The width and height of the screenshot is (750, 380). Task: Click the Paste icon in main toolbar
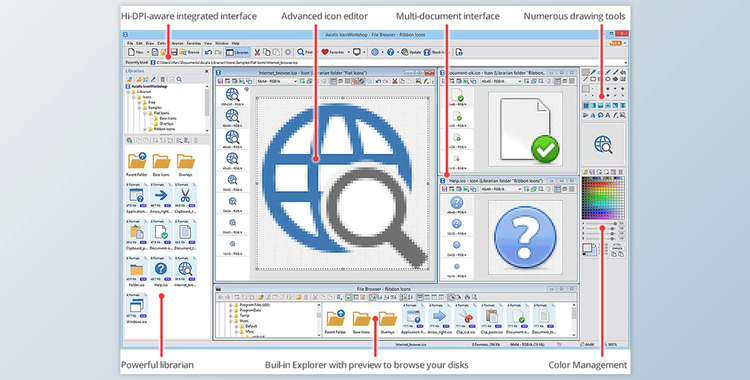pos(276,52)
